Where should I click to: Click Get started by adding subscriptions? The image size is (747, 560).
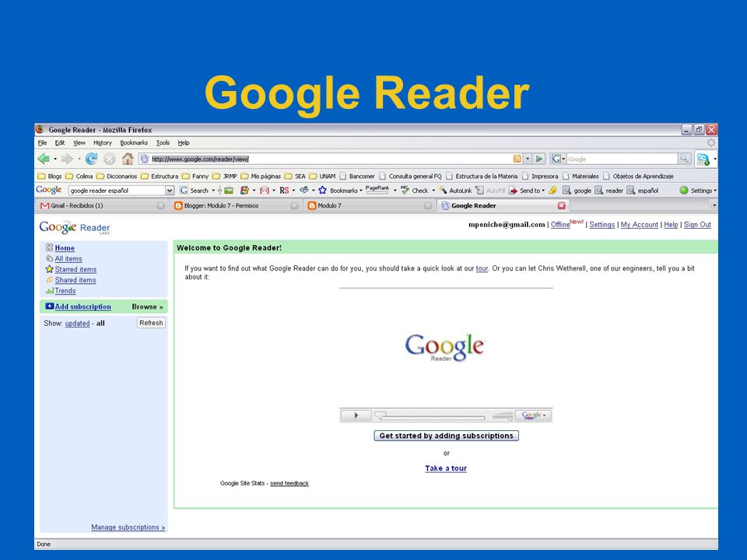pos(447,436)
